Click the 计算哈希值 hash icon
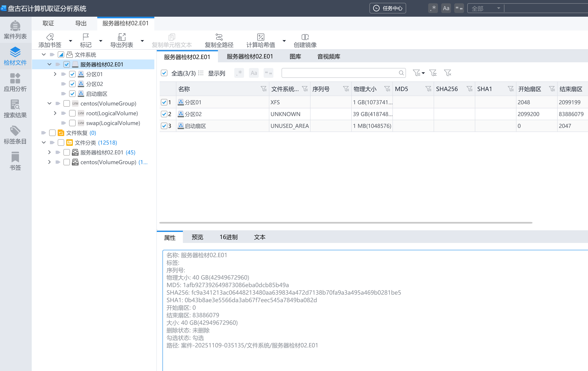The height and width of the screenshot is (371, 588). pyautogui.click(x=261, y=37)
